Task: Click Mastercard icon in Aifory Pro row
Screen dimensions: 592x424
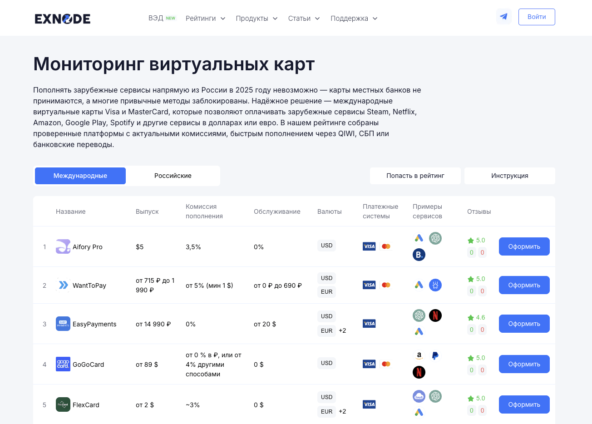Action: (x=386, y=247)
